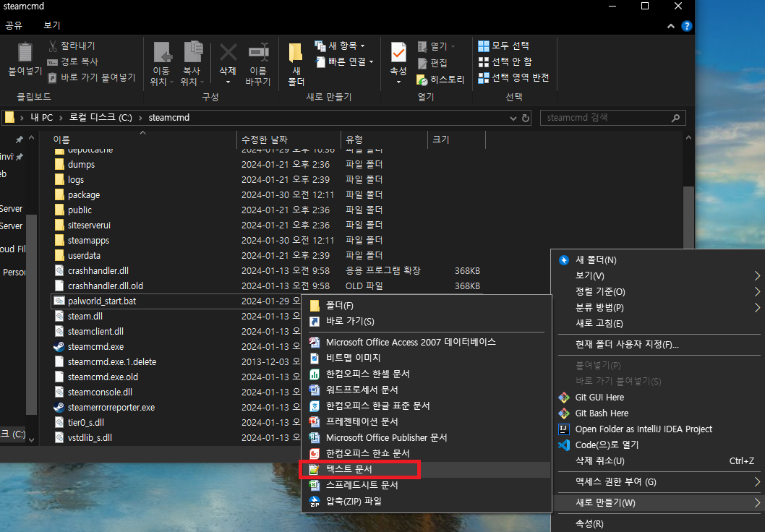This screenshot has height=532, width=765.
Task: Click Paste shortcut (바로 가기 붙여넣기) in ribbon
Action: tap(92, 77)
